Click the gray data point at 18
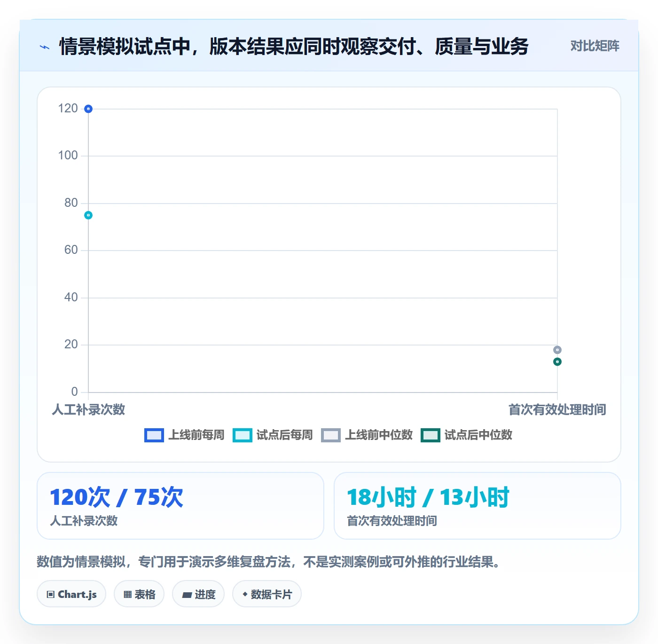658x644 pixels. coord(557,350)
